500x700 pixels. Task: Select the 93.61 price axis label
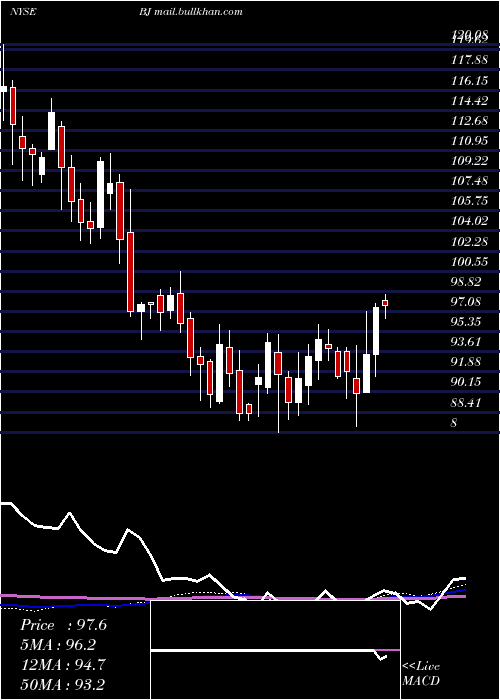(466, 342)
